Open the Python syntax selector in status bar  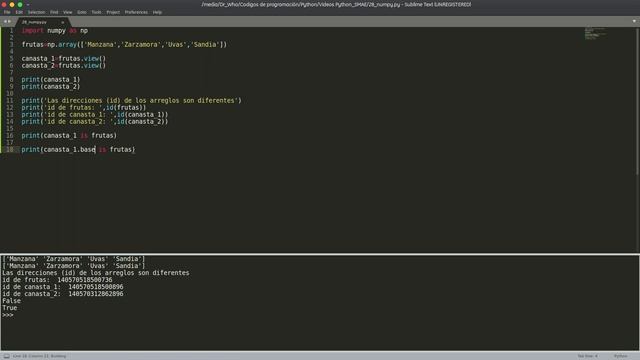(x=620, y=356)
